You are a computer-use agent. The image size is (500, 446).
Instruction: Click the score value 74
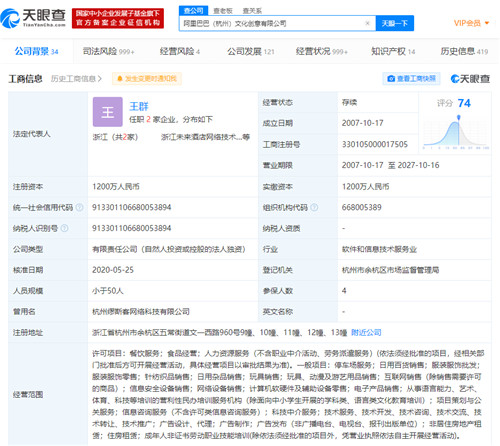[464, 103]
